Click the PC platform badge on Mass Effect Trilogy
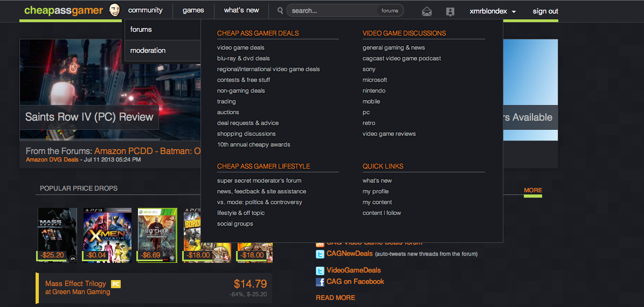Screen dimensions: 644x307 [116, 284]
